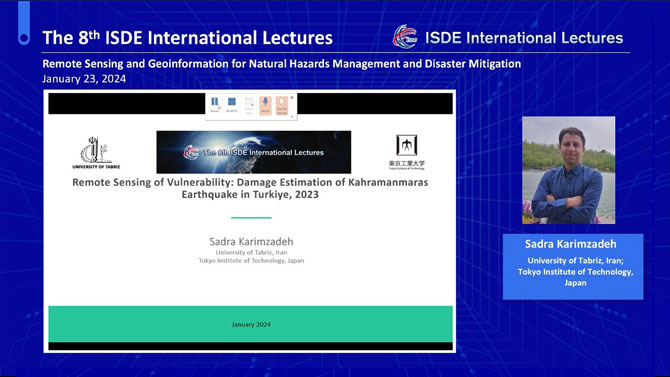This screenshot has width=670, height=377.
Task: Click Sadra Karimzadeh name on the slide
Action: (251, 242)
